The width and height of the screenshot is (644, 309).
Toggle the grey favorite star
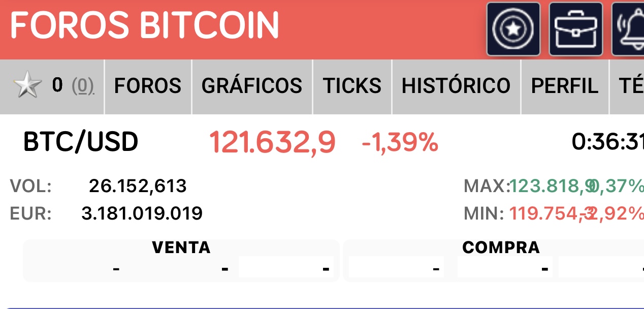pos(27,85)
